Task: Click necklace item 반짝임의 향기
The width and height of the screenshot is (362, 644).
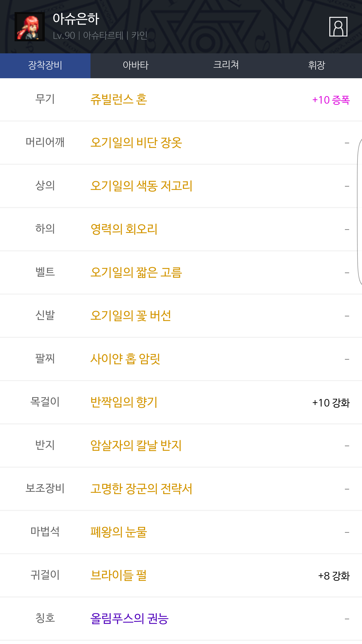Action: [x=124, y=403]
